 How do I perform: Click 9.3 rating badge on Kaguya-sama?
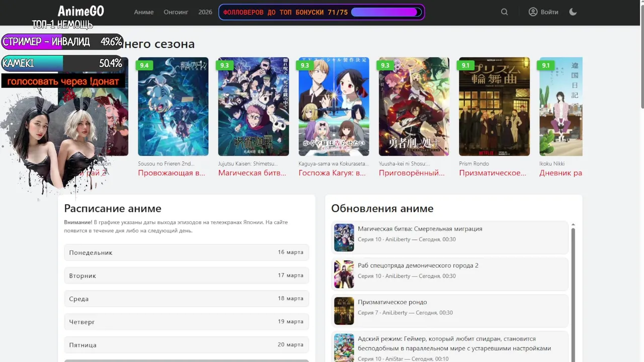pos(305,65)
